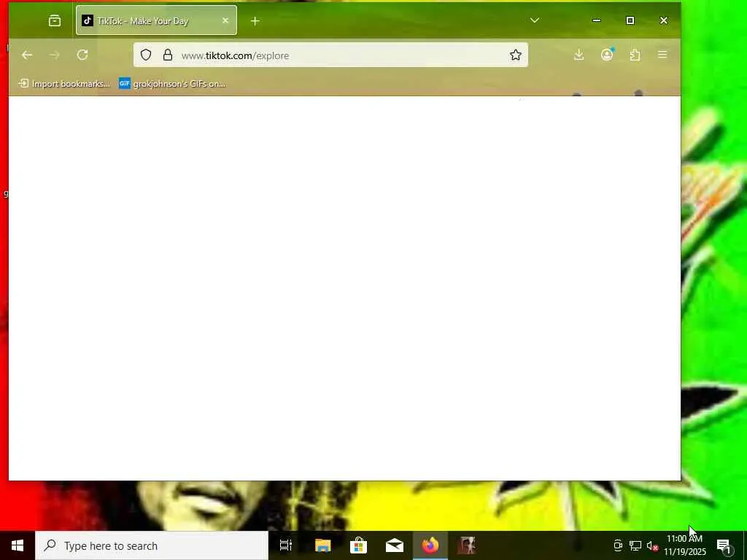Go forward with the forward arrow
Viewport: 747px width, 560px height.
tap(54, 55)
